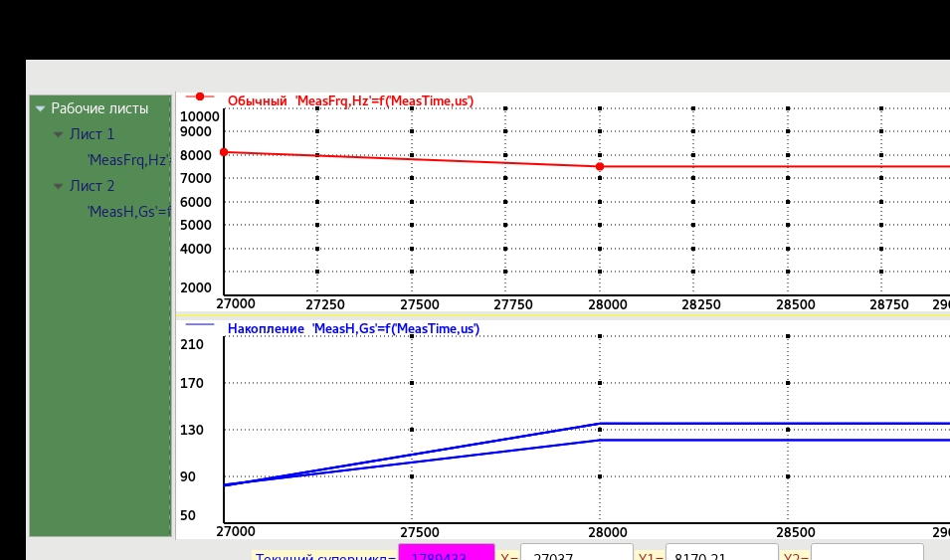Select the 'Рабочие листы' tree label
The width and height of the screenshot is (950, 560).
click(99, 108)
